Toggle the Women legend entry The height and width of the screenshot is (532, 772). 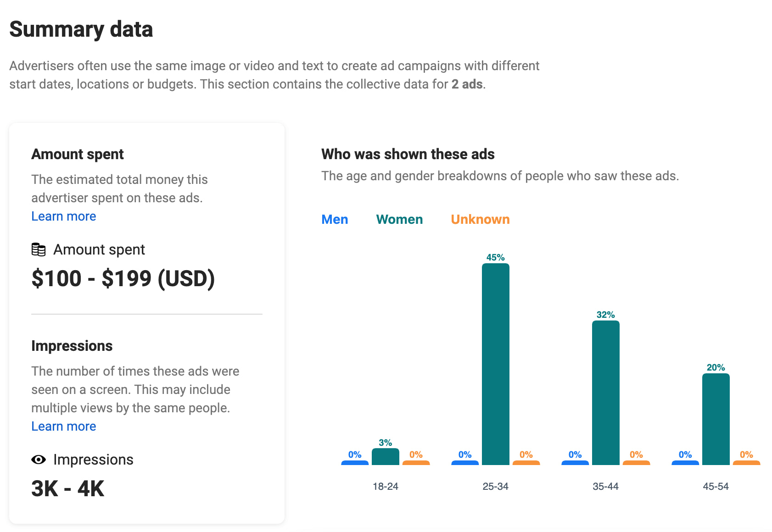point(399,219)
